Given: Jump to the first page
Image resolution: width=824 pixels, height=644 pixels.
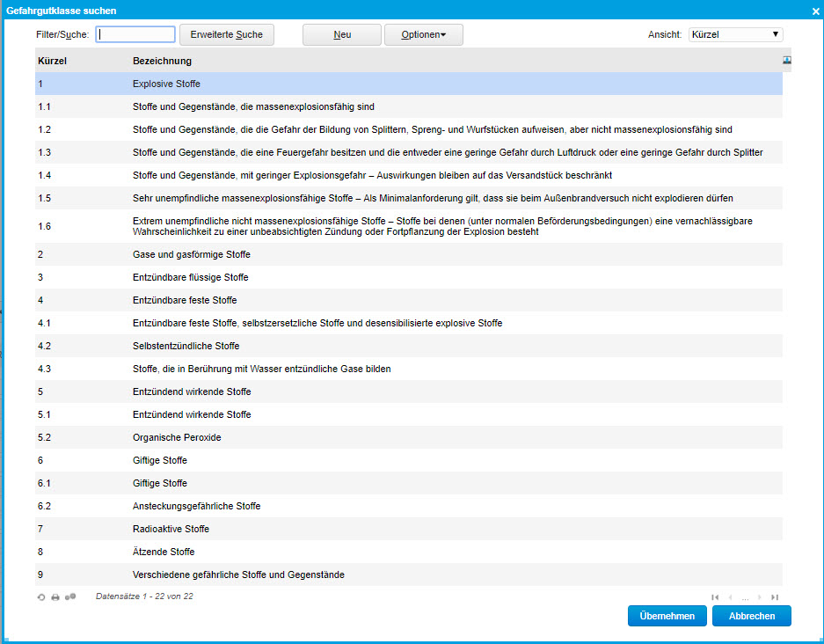Looking at the screenshot, I should [x=715, y=597].
